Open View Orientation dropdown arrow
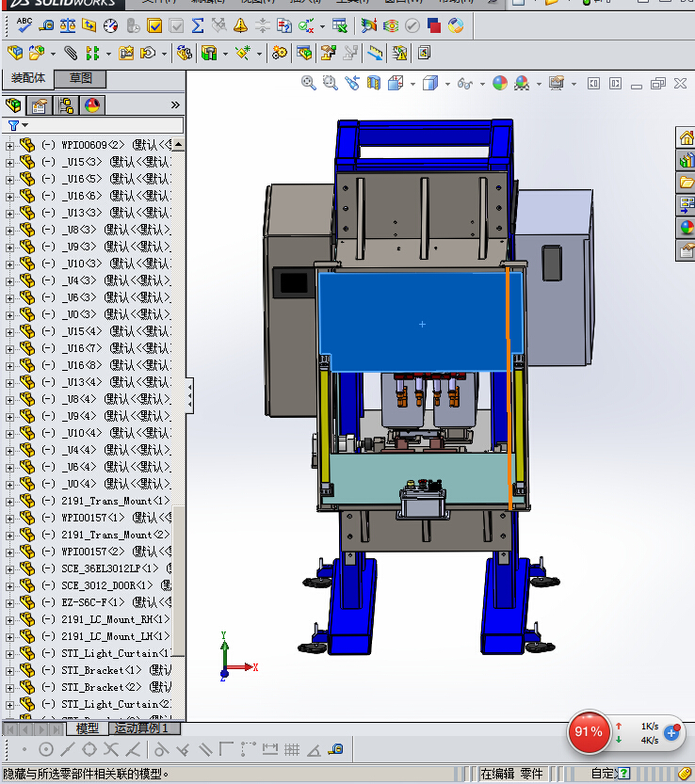This screenshot has width=695, height=784. (412, 84)
